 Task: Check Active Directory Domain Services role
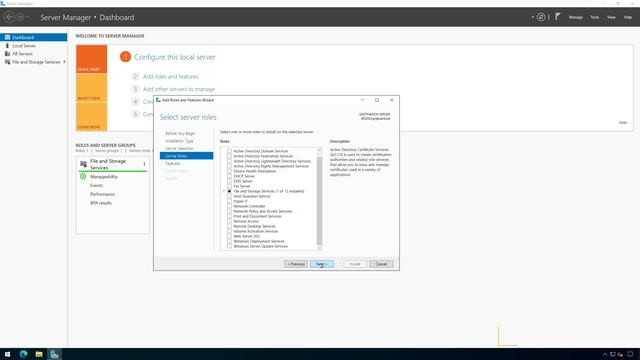point(229,151)
